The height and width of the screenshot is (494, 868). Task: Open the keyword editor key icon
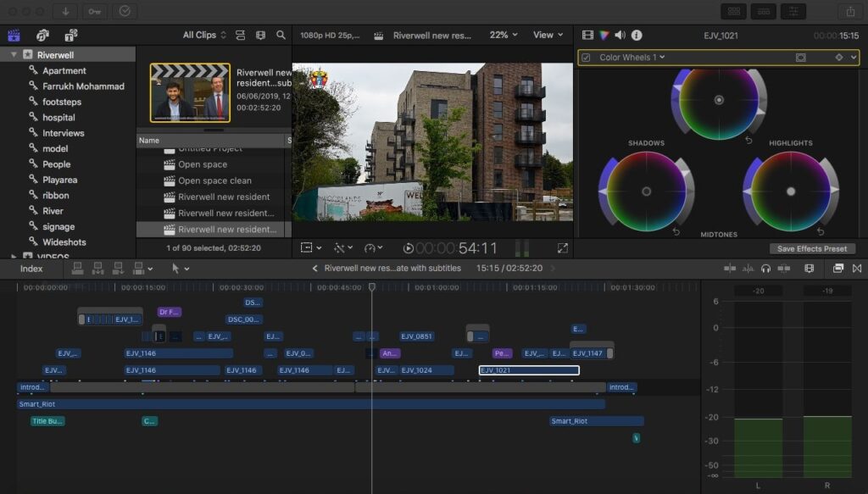(95, 11)
